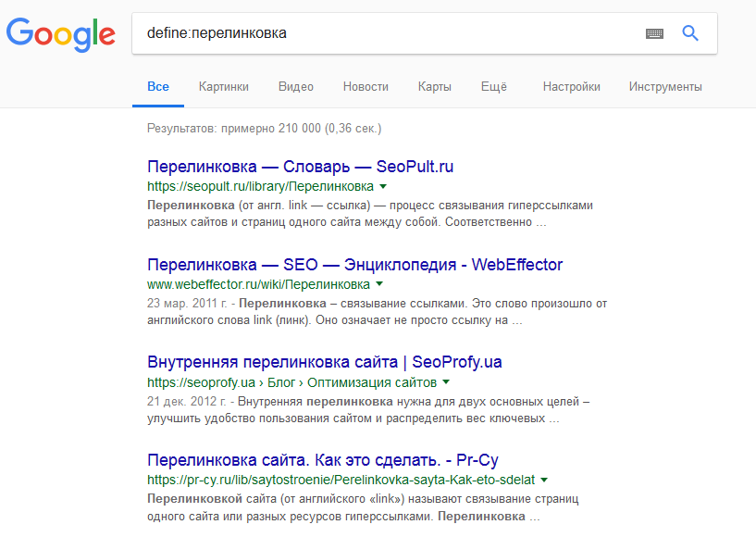Expand dropdown arrow next to seoprofy.ua breadcrumb
The width and height of the screenshot is (756, 537).
446,382
